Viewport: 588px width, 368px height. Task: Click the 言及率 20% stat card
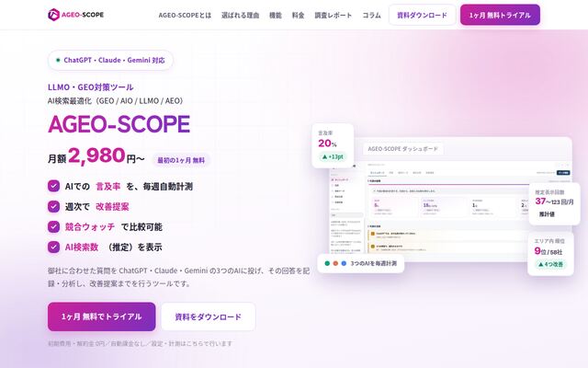click(333, 145)
